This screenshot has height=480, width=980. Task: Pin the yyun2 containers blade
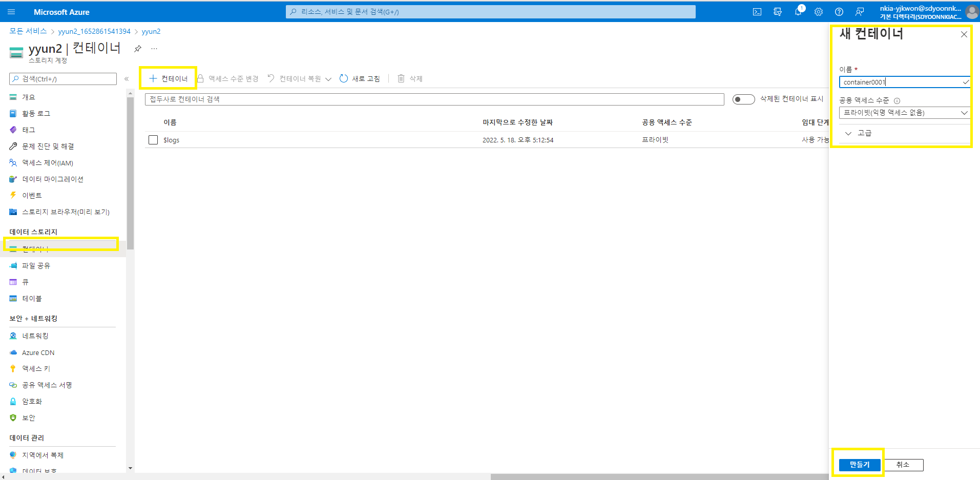138,49
